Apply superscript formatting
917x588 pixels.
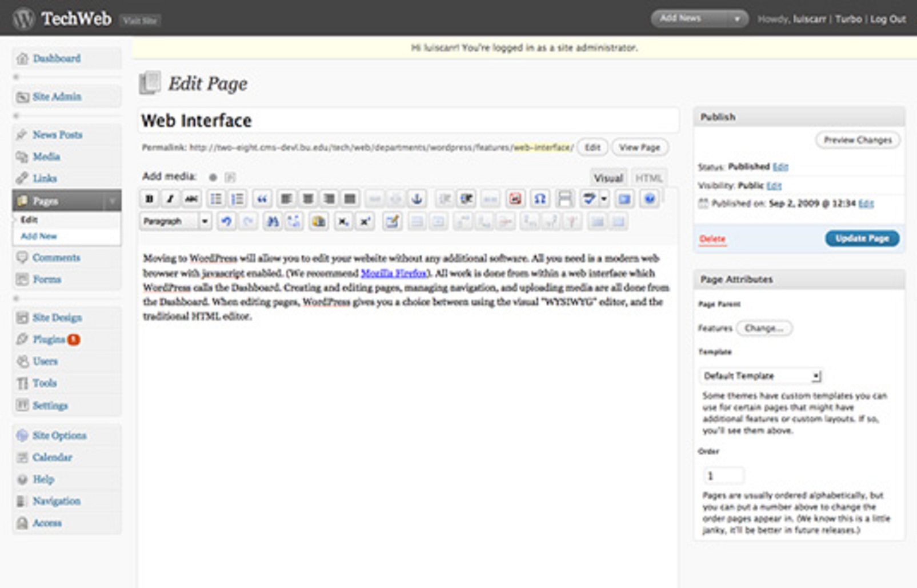pos(365,221)
